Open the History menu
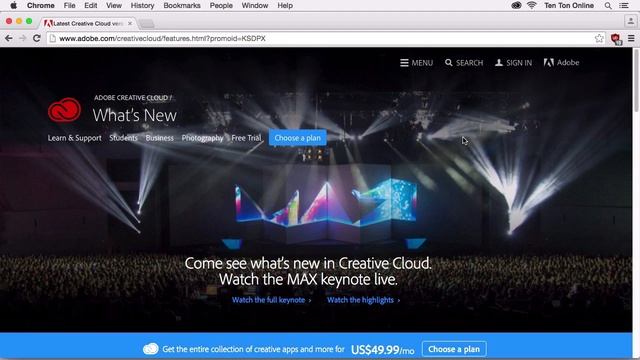 tap(142, 5)
